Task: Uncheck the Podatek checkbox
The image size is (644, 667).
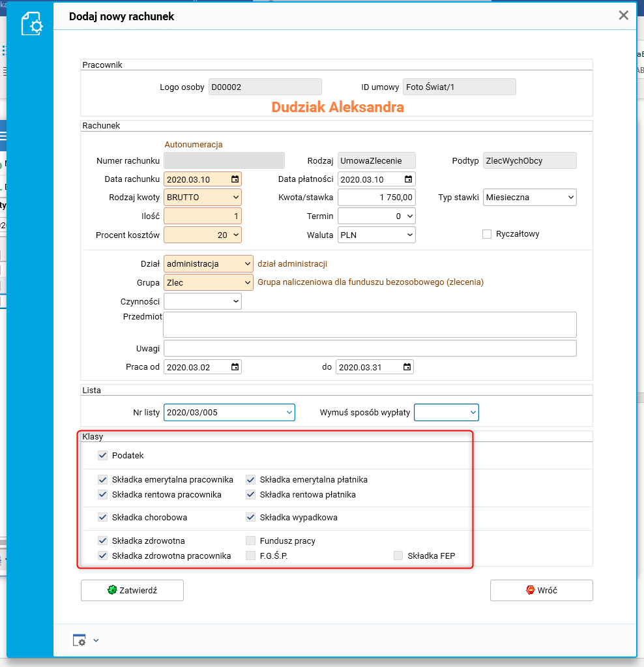Action: [102, 455]
